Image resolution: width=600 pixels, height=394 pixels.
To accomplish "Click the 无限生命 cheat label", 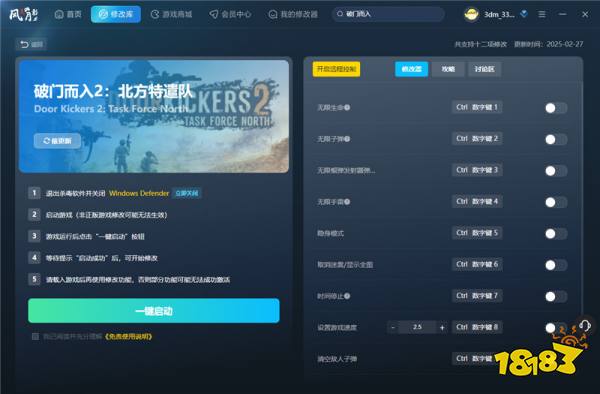I will click(x=330, y=108).
